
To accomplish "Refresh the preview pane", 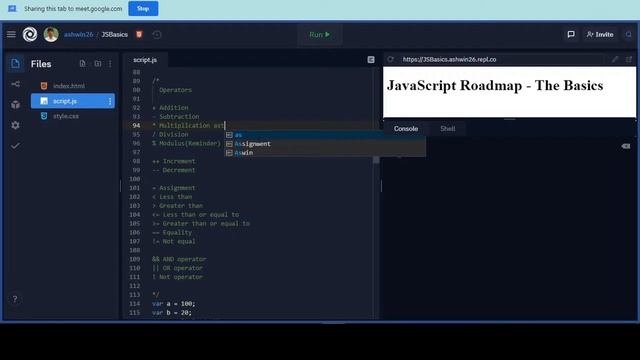I will (391, 59).
